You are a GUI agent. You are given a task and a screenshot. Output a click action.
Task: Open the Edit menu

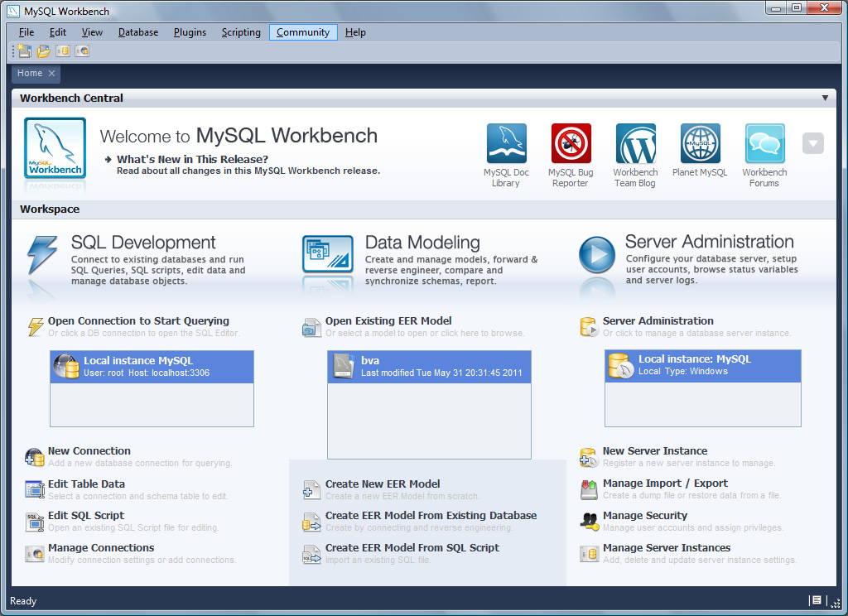(57, 32)
